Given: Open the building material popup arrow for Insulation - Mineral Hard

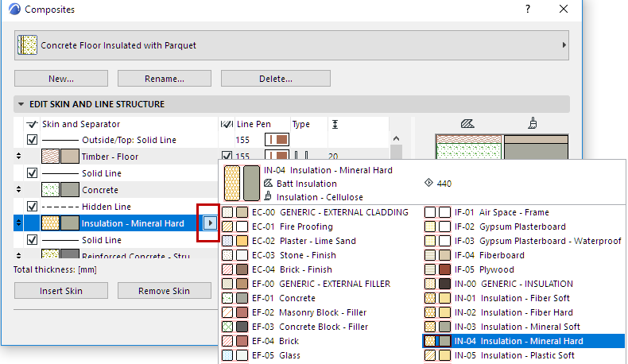Looking at the screenshot, I should coord(210,223).
